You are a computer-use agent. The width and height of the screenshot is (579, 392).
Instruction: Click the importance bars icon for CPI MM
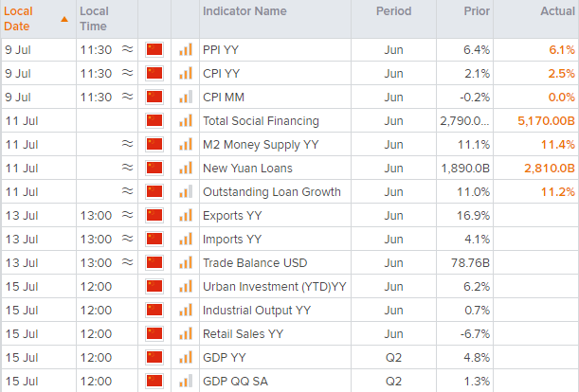[186, 98]
